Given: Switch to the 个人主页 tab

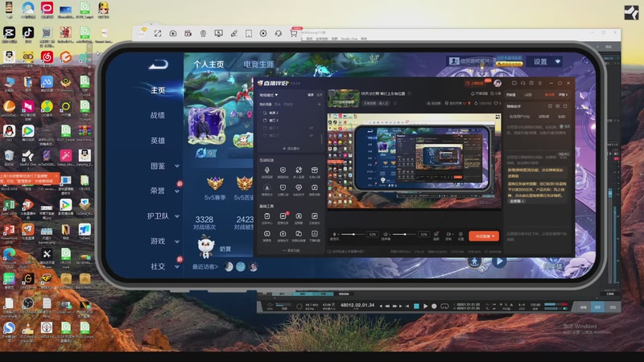Looking at the screenshot, I should coord(208,64).
